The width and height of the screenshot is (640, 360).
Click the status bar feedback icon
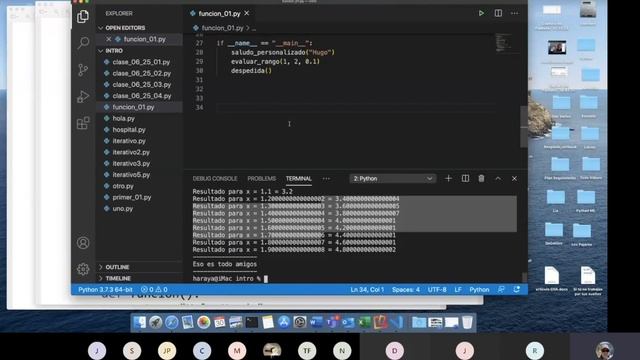[x=501, y=289]
